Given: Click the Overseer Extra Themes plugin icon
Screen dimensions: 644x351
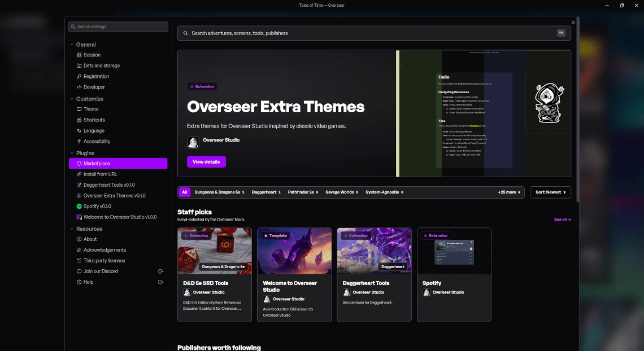Looking at the screenshot, I should pos(79,196).
